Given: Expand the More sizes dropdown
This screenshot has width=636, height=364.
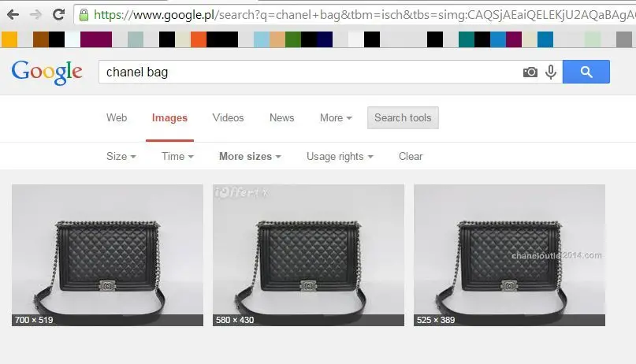Looking at the screenshot, I should click(x=250, y=156).
